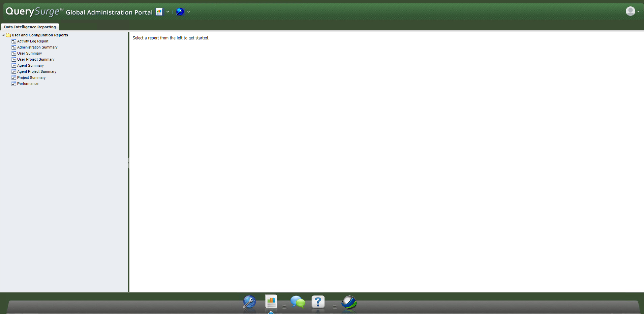Click the Performance row icon

click(x=14, y=84)
